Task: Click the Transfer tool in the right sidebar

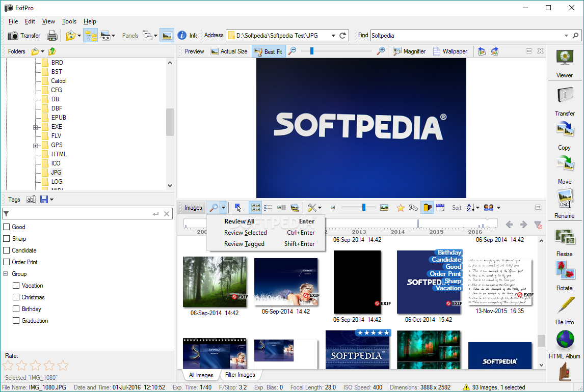Action: 565,100
